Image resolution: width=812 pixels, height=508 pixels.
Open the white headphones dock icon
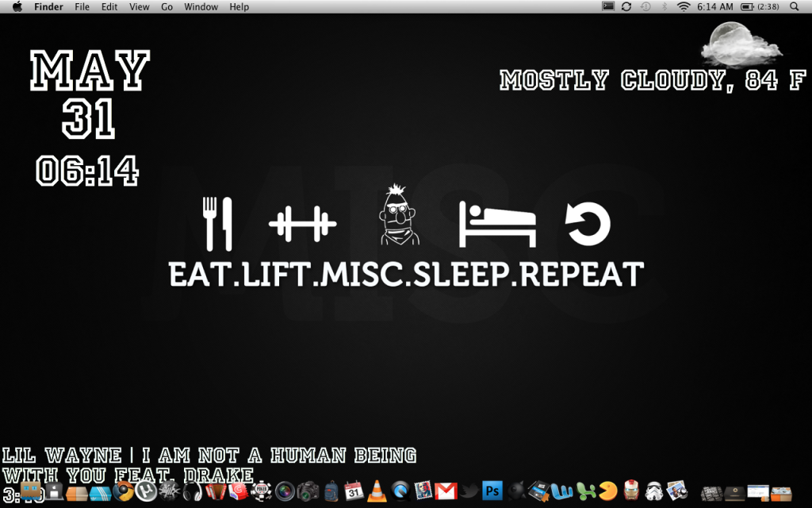coord(192,491)
